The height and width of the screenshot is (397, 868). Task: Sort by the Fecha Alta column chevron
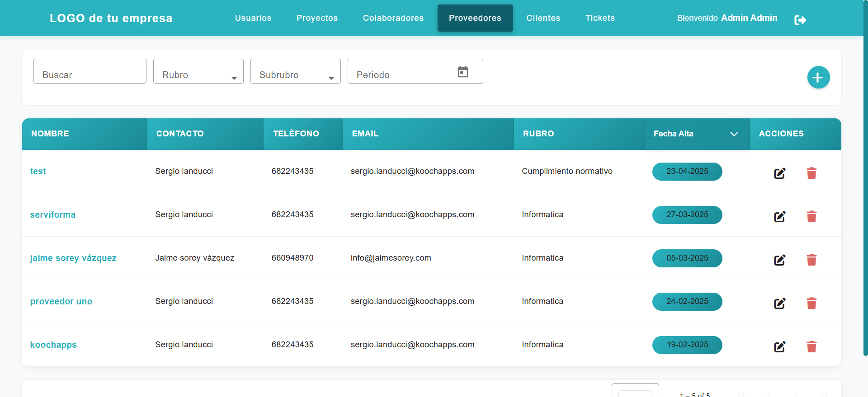point(734,134)
